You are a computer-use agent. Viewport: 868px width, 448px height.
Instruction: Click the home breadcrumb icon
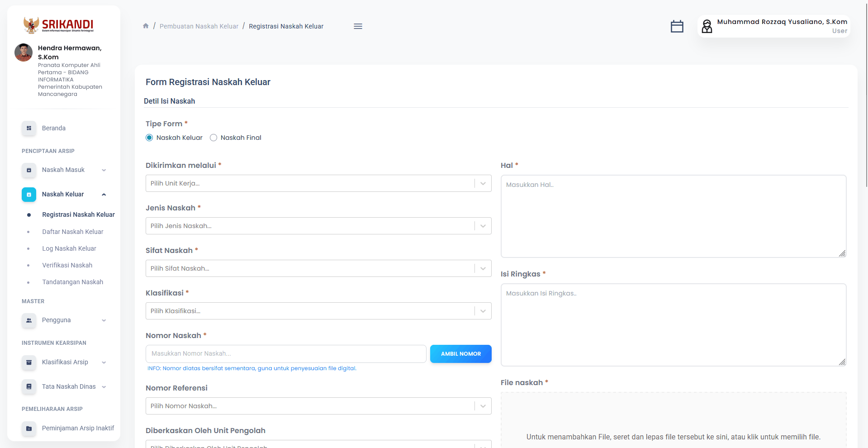point(146,26)
